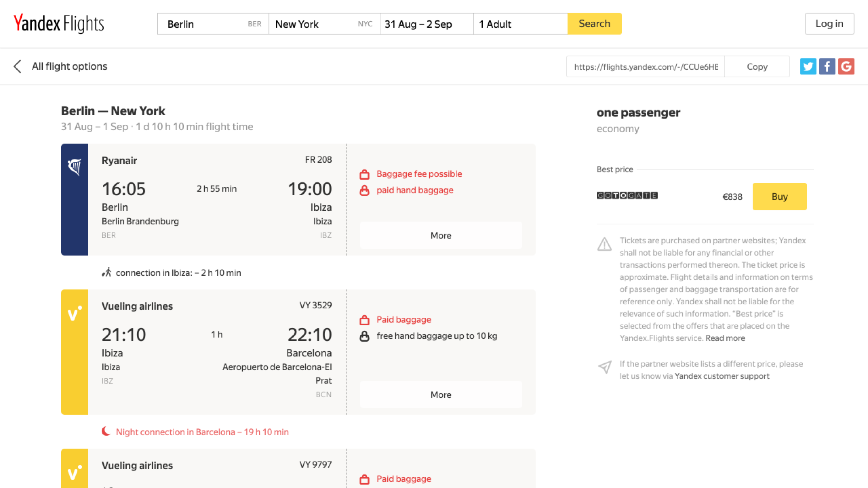Click the Log in button
This screenshot has height=488, width=868.
point(829,24)
